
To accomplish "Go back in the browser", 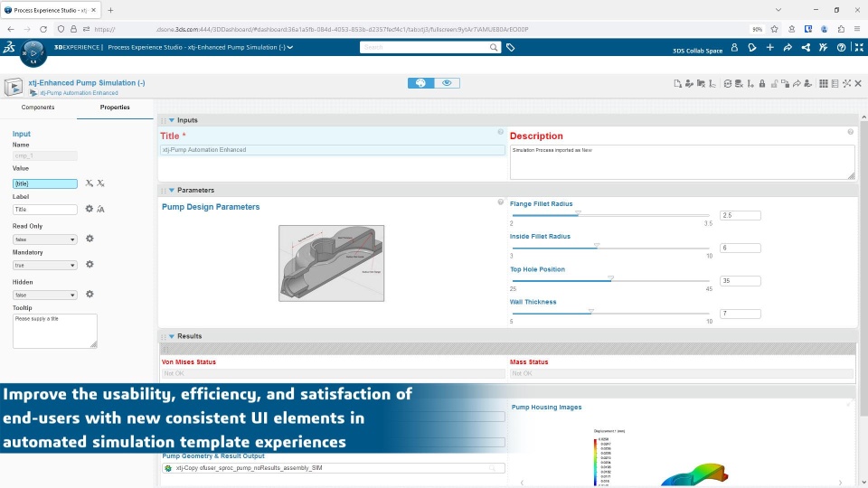I will pyautogui.click(x=11, y=29).
